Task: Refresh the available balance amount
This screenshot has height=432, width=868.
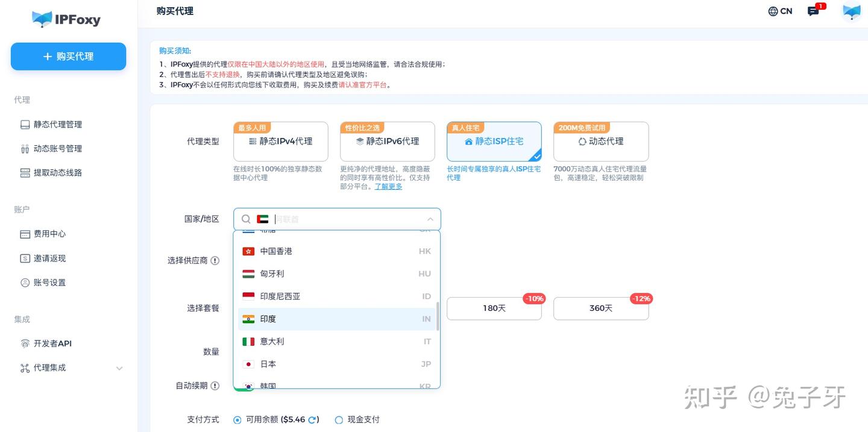Action: click(x=312, y=420)
